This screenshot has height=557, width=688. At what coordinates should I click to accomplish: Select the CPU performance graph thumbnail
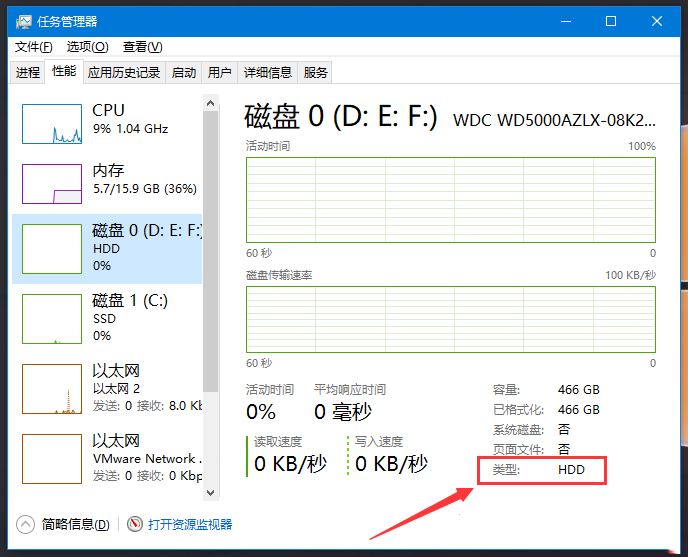click(x=51, y=122)
